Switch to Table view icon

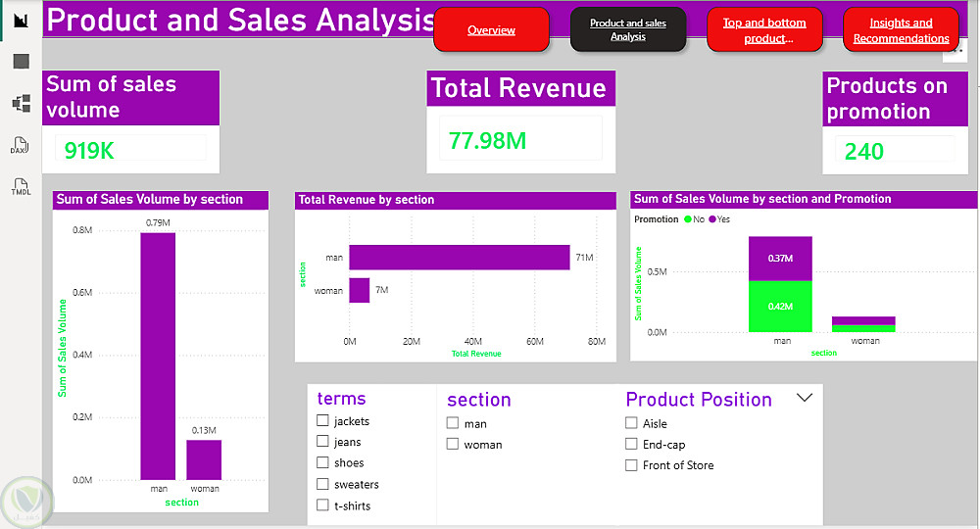[x=21, y=62]
